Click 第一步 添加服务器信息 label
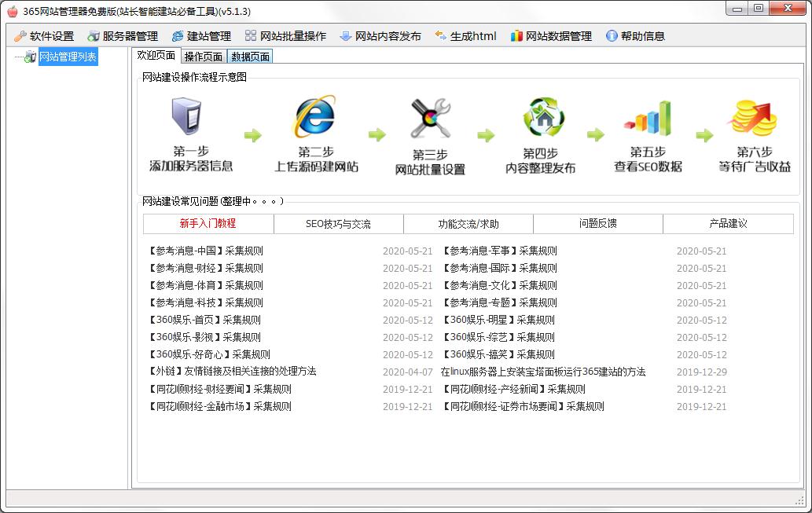 191,159
